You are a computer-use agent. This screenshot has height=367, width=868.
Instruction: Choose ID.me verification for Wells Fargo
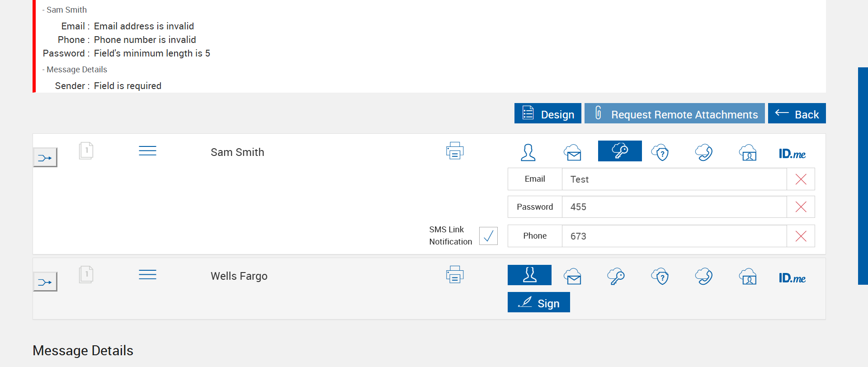[x=792, y=278]
